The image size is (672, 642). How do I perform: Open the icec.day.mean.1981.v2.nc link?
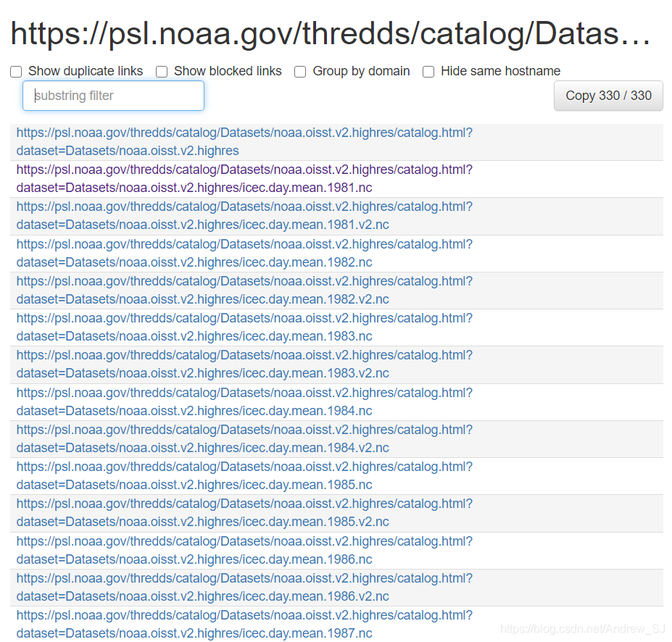[x=244, y=215]
